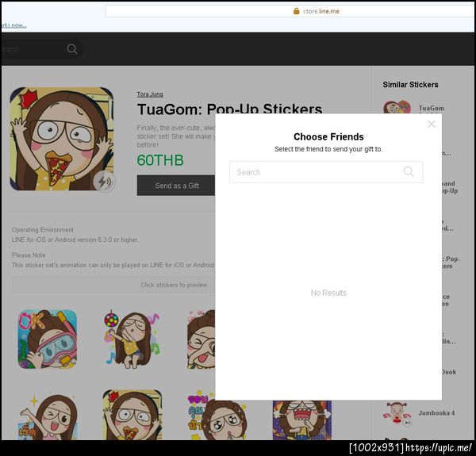
Task: Preview the small pizza-eating sticker in grid
Action: tap(132, 415)
